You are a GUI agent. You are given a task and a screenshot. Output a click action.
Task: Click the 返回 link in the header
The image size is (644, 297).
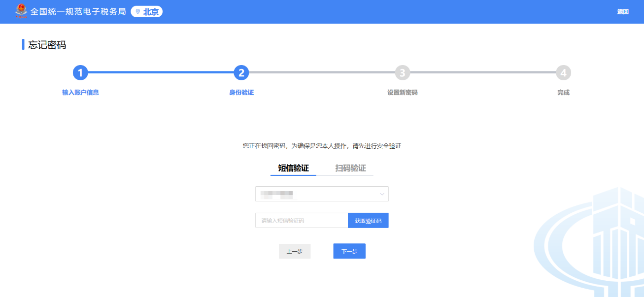coord(623,12)
